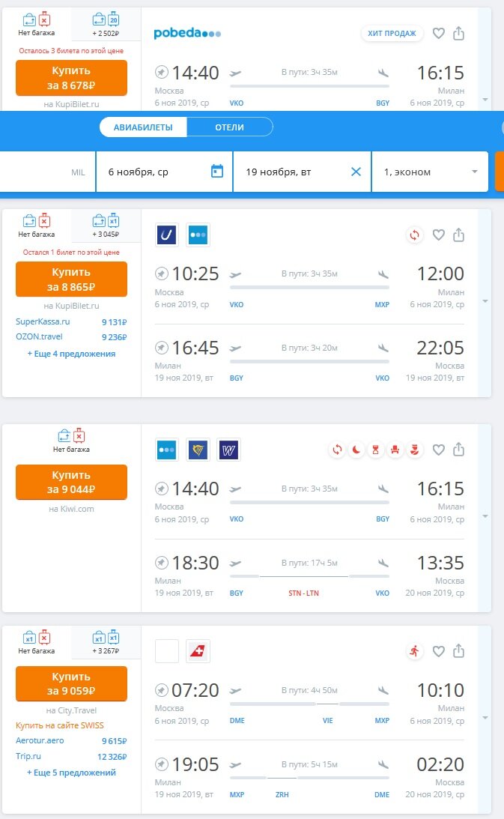Image resolution: width=504 pixels, height=819 pixels.
Task: Click the seat warning icon on Kiwi offer
Action: pyautogui.click(x=395, y=450)
